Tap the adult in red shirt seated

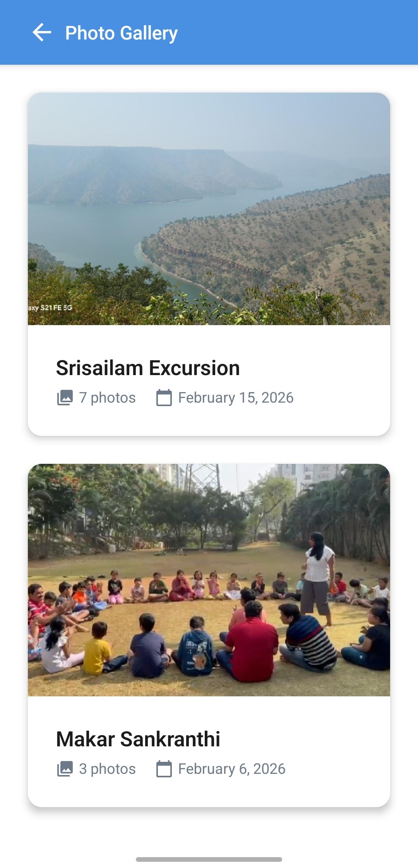pyautogui.click(x=252, y=647)
